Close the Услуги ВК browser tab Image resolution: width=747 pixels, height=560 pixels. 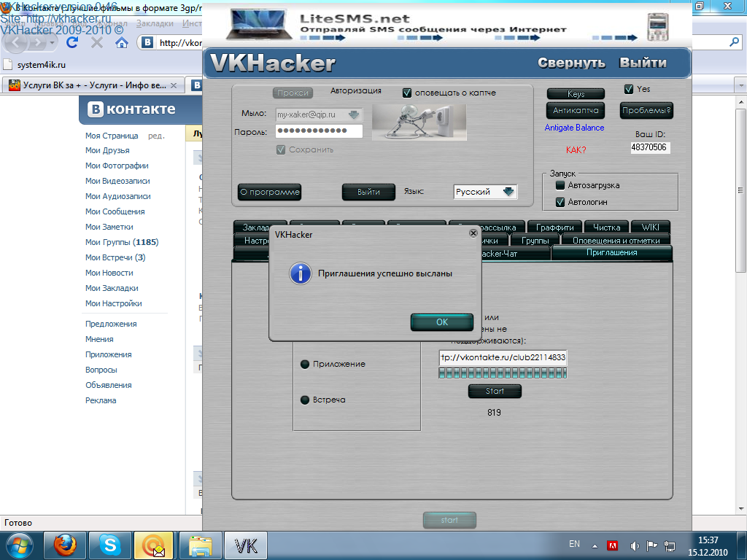click(x=174, y=86)
